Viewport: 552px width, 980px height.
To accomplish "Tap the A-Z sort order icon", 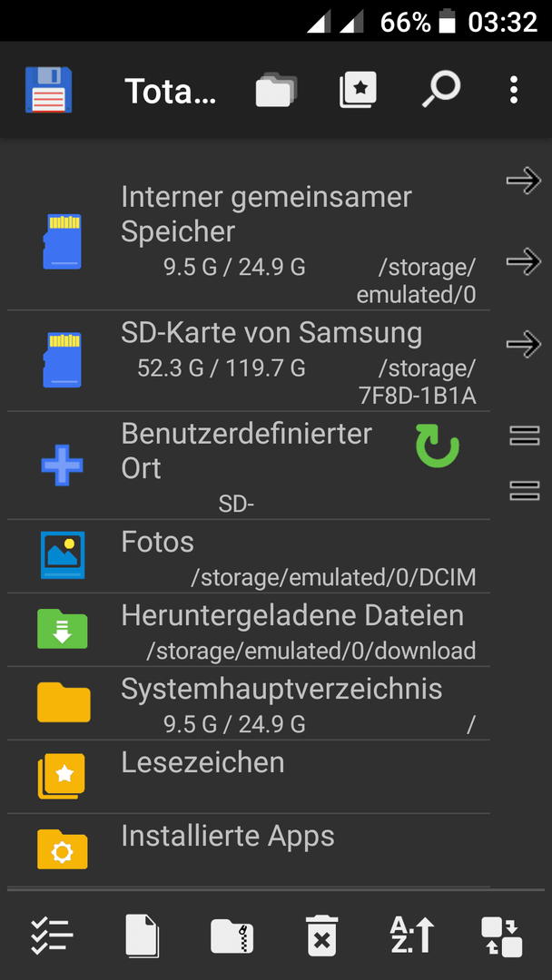I will 412,936.
